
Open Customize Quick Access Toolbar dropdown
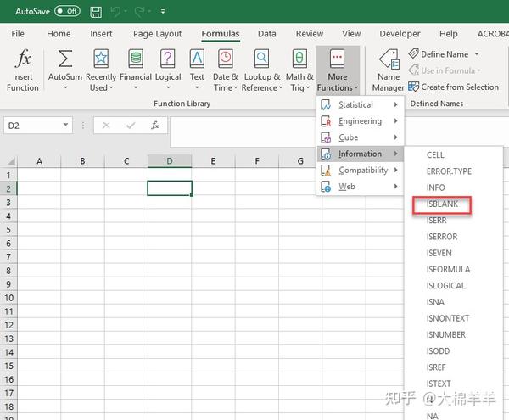(163, 12)
